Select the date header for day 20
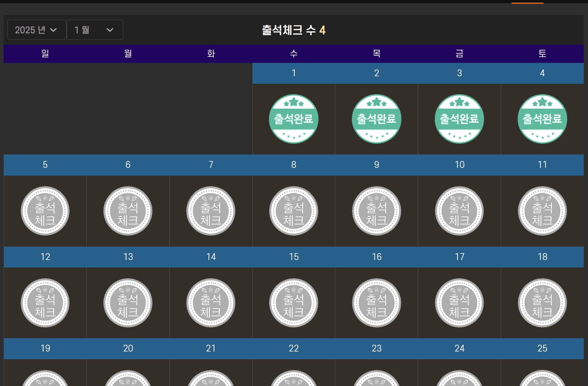588x386 pixels. 128,348
